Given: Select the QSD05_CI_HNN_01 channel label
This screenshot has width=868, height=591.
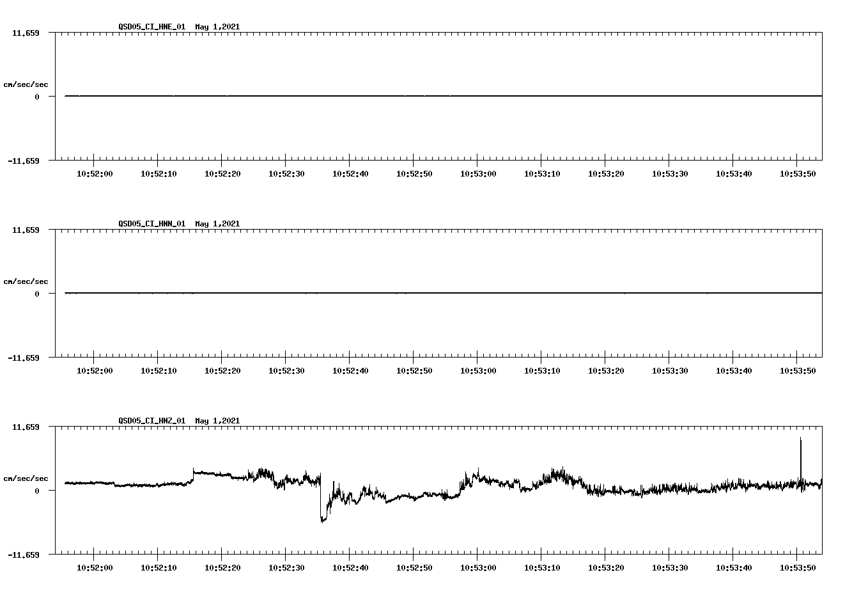Looking at the screenshot, I should click(151, 224).
